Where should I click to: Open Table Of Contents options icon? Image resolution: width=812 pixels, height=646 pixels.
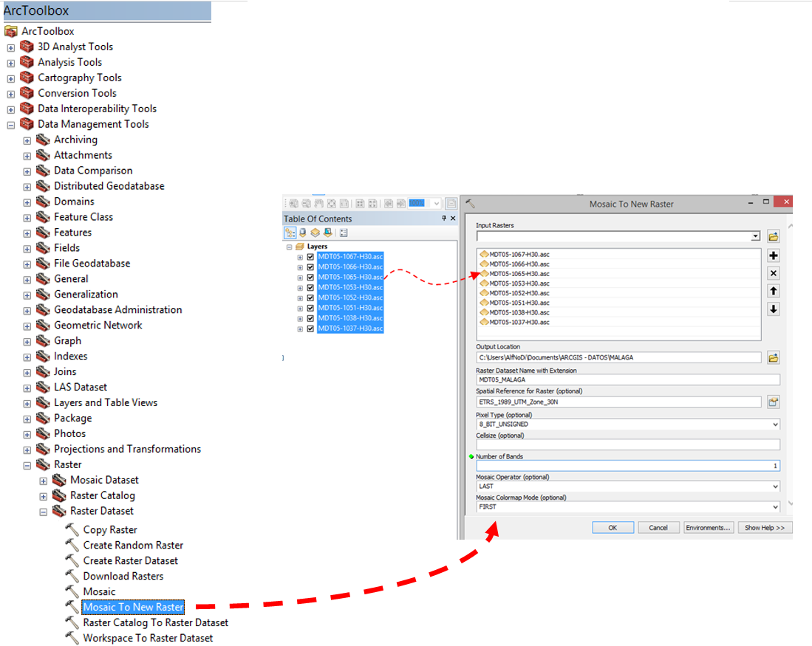[344, 233]
